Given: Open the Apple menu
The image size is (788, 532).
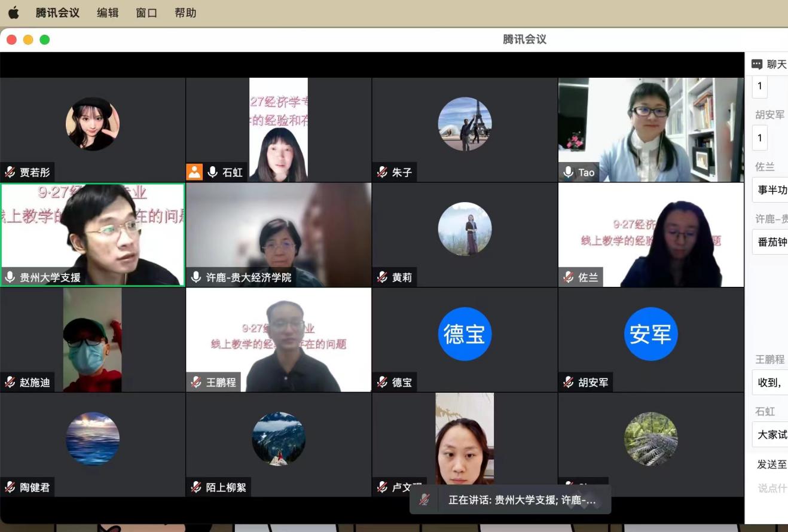Looking at the screenshot, I should pos(14,13).
